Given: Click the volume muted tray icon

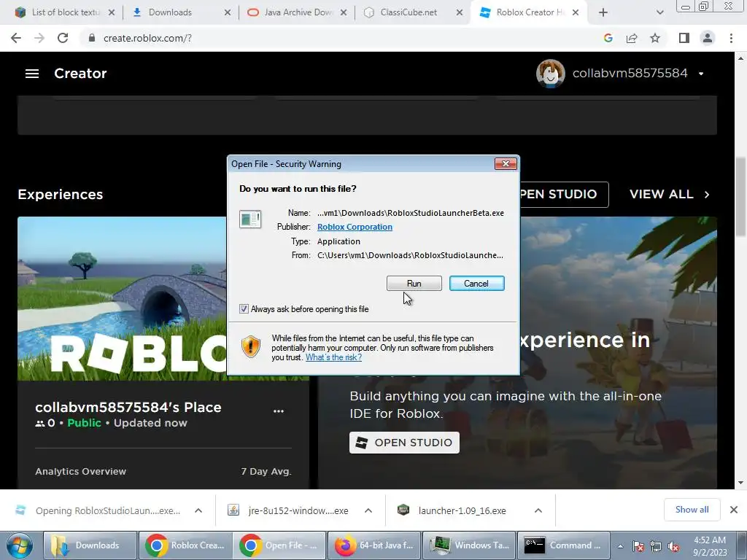Looking at the screenshot, I should (x=673, y=547).
